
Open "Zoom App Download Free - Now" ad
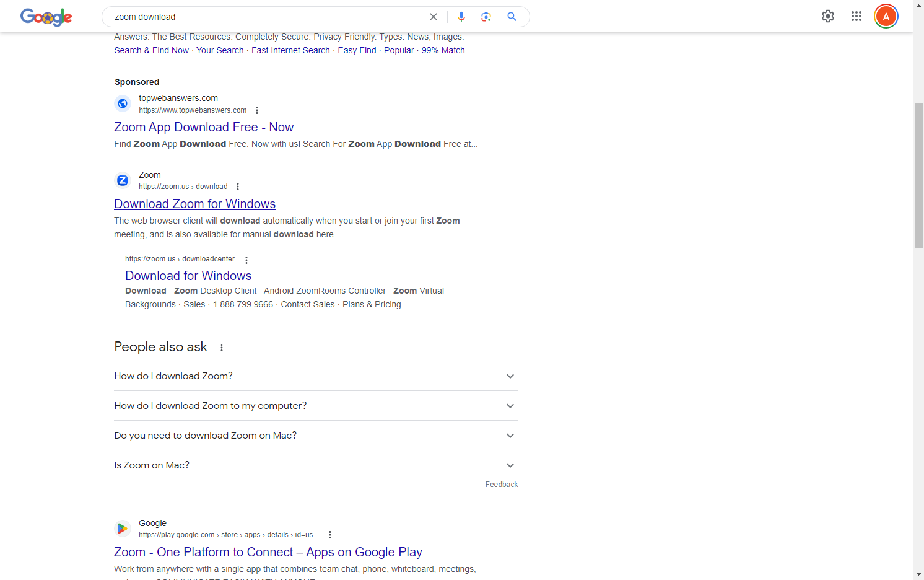pyautogui.click(x=204, y=127)
